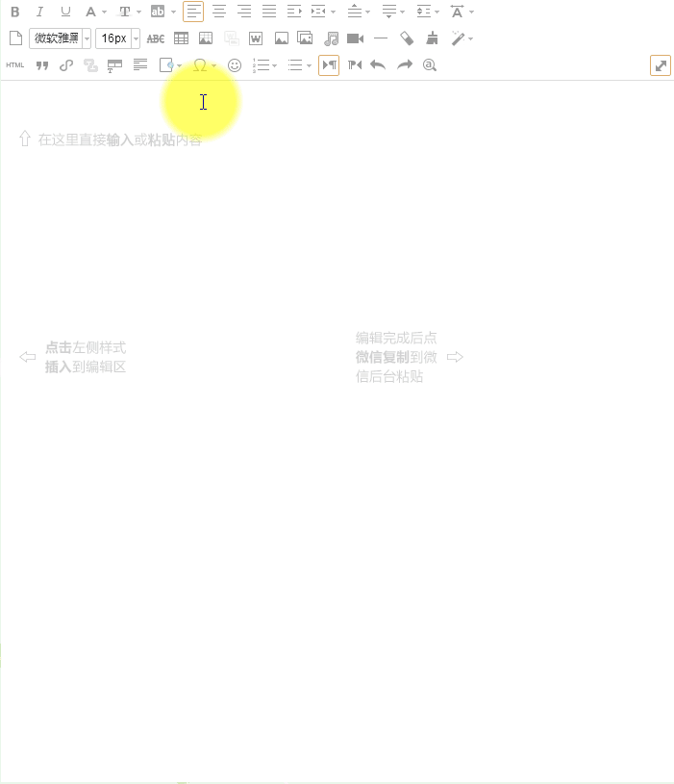Screen dimensions: 674x784
Task: Apply the font color A button
Action: coord(90,12)
